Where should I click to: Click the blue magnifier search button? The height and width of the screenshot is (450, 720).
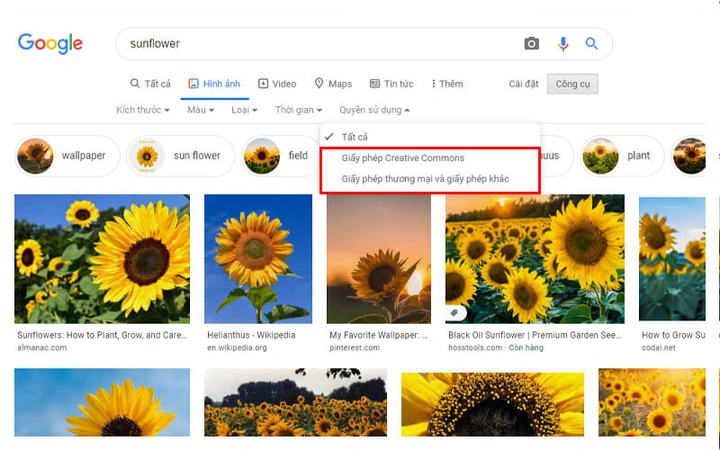tap(591, 44)
